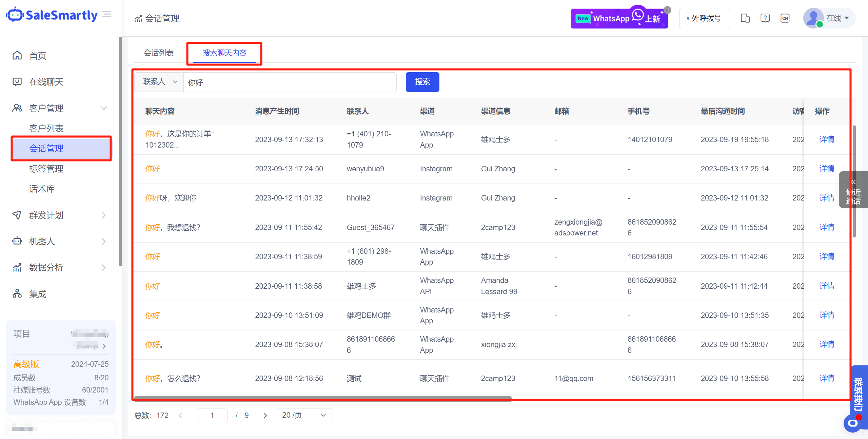Select 标签管理 in the sidebar
868x439 pixels.
[x=46, y=169]
